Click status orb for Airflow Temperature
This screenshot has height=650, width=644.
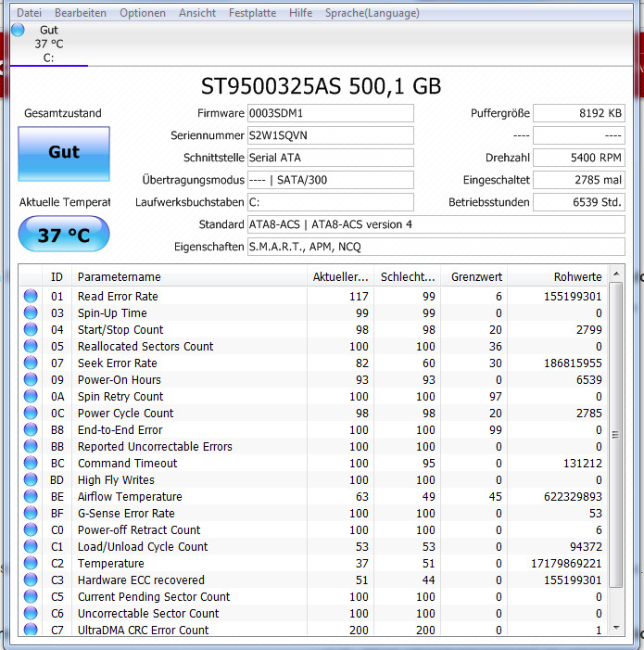pos(31,496)
